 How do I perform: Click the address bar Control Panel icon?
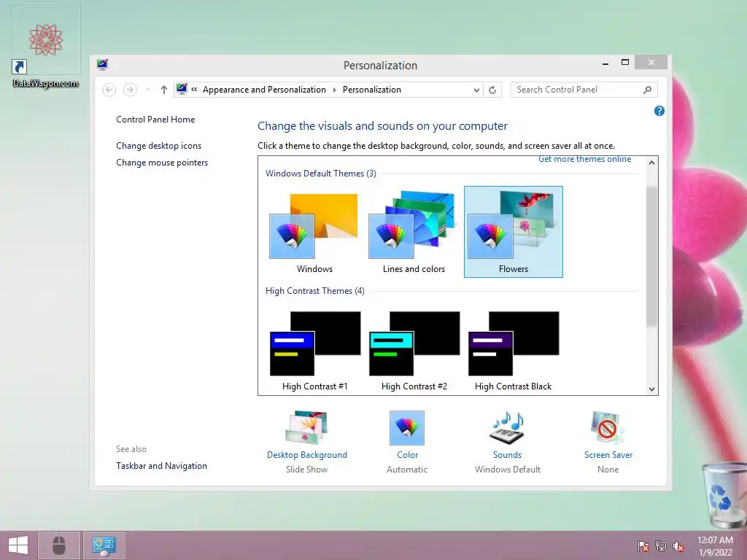pos(182,89)
